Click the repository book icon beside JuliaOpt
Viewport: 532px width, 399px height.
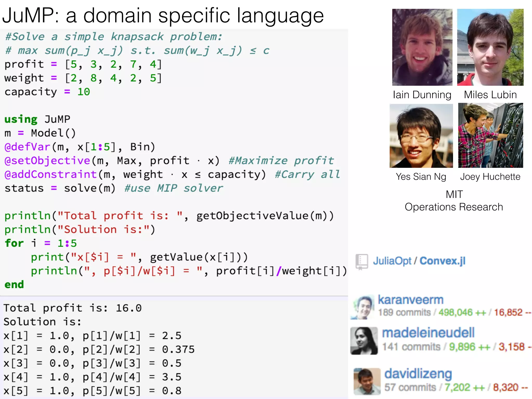click(x=362, y=262)
